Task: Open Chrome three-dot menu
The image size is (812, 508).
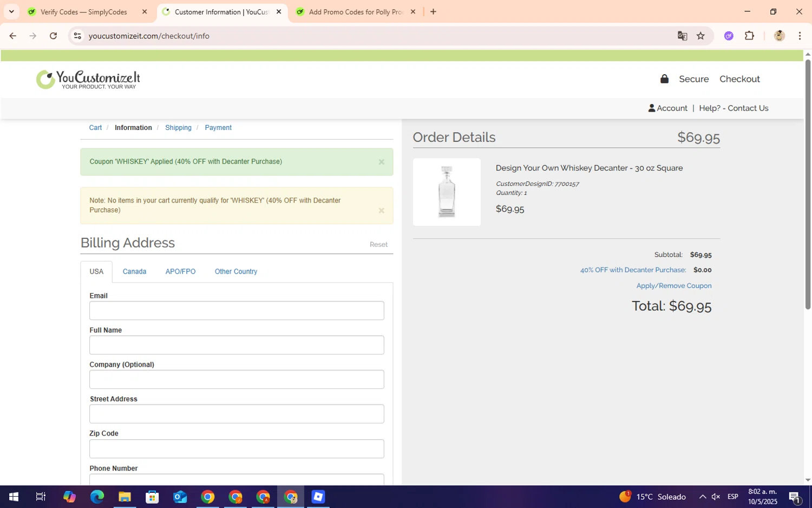Action: coord(800,36)
